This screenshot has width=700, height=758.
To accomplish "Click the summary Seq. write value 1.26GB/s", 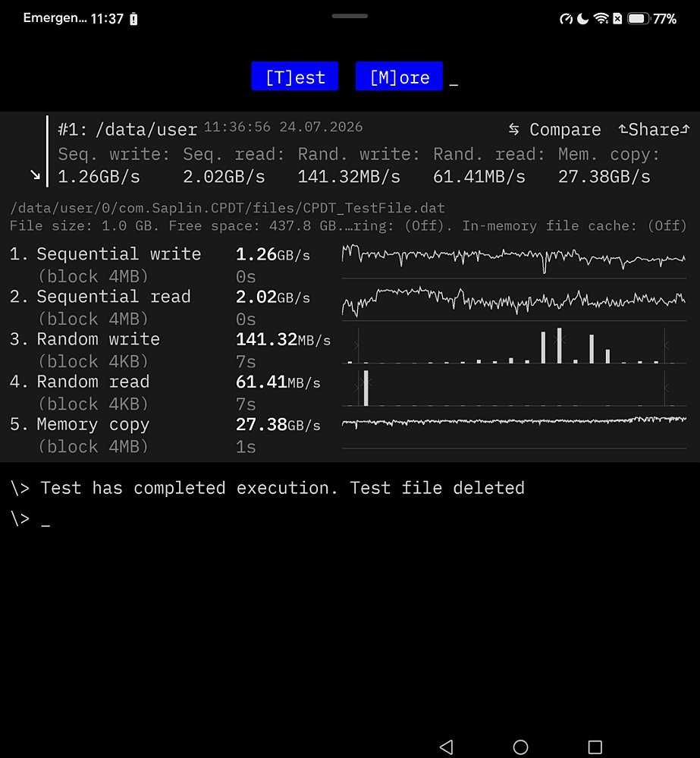I will [x=99, y=177].
